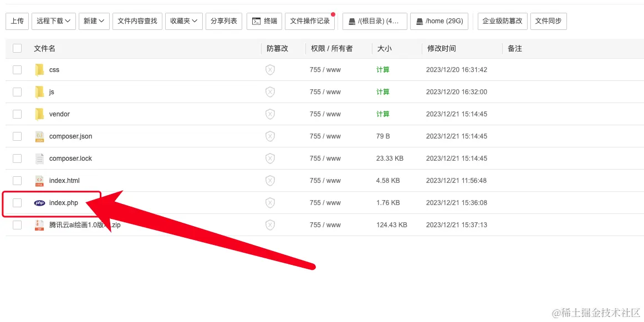Image resolution: width=644 pixels, height=322 pixels.
Task: Open 文件内容查找 search button
Action: [137, 21]
